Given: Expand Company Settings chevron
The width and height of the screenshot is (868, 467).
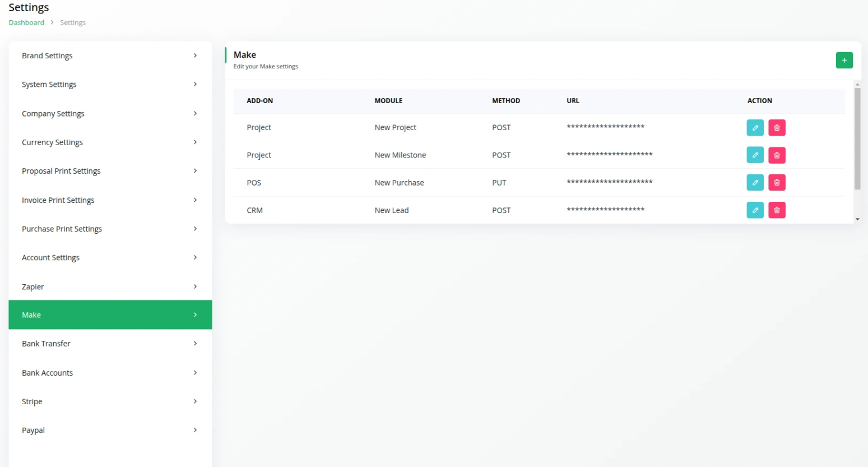Looking at the screenshot, I should [x=195, y=113].
